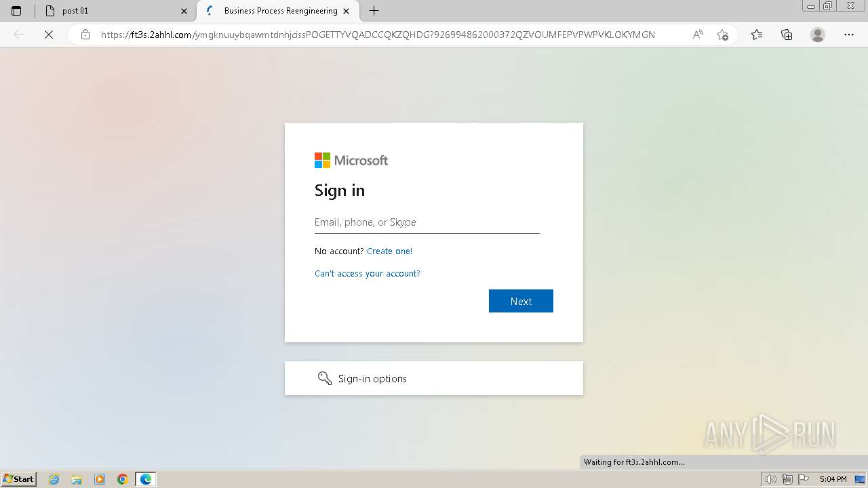Open the tab actions menu icon
Viewport: 868px width, 488px height.
[x=16, y=11]
